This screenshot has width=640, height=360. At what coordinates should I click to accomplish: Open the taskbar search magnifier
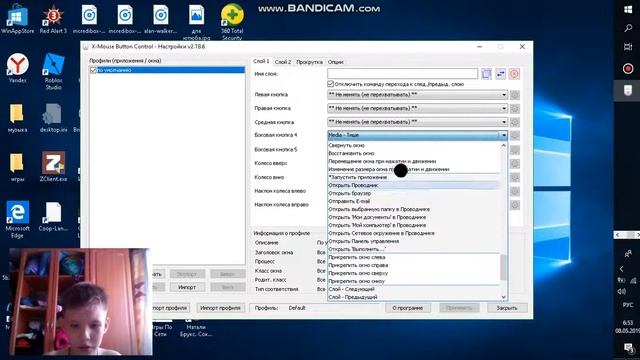(x=628, y=28)
